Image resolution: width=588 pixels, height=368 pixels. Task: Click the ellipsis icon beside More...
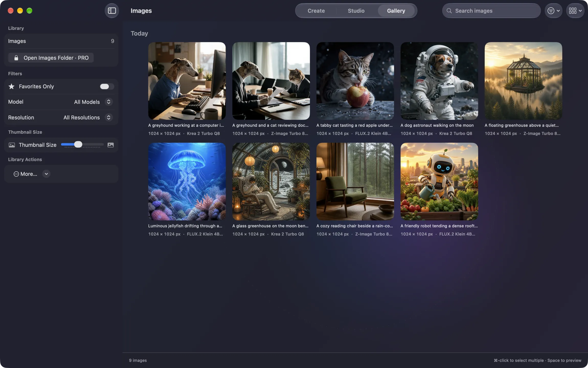(x=16, y=174)
